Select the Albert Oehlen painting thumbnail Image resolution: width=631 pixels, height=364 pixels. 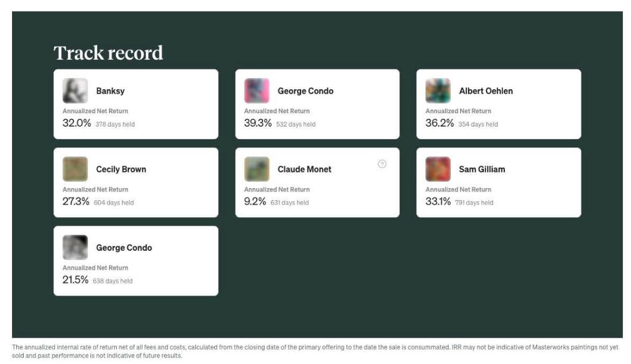tap(438, 91)
